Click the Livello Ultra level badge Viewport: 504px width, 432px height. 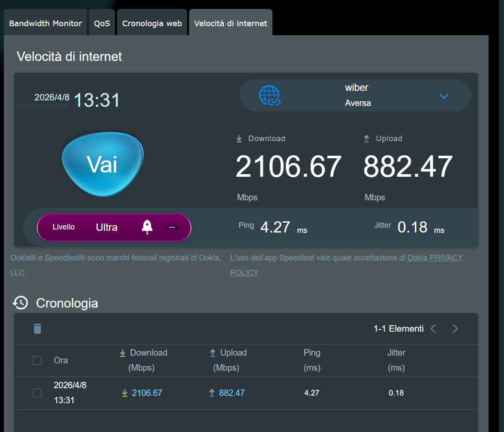coord(114,227)
